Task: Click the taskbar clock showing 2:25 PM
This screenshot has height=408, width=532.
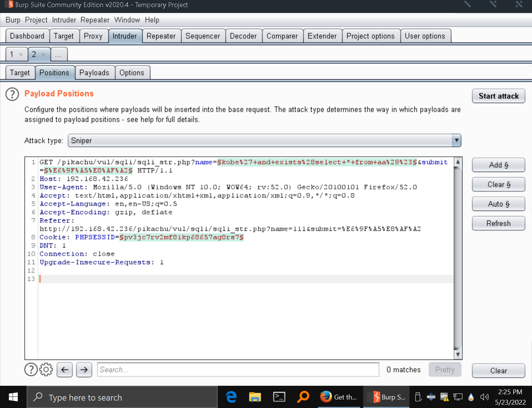Action: coord(510,397)
